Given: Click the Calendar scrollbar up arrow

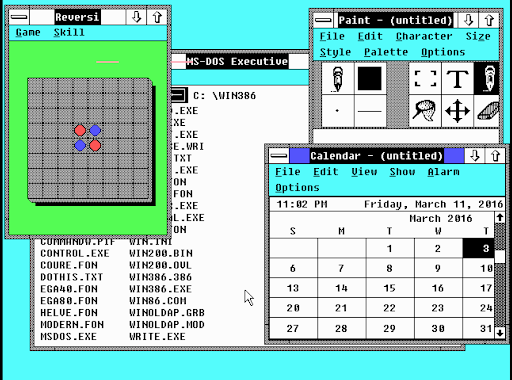Looking at the screenshot, I should (x=499, y=218).
